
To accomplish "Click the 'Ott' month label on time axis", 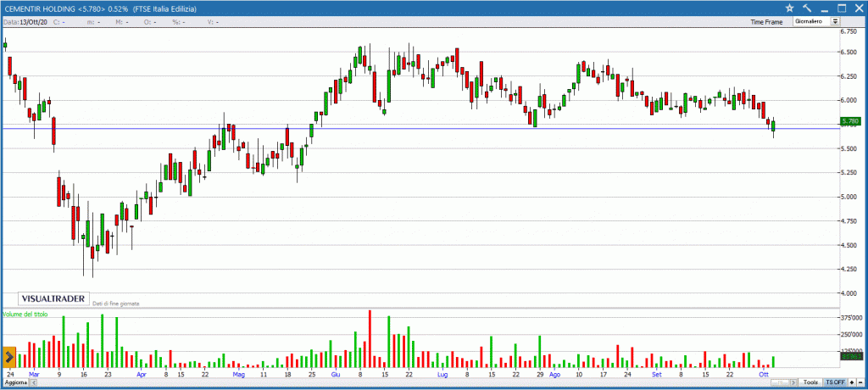I will tap(764, 375).
